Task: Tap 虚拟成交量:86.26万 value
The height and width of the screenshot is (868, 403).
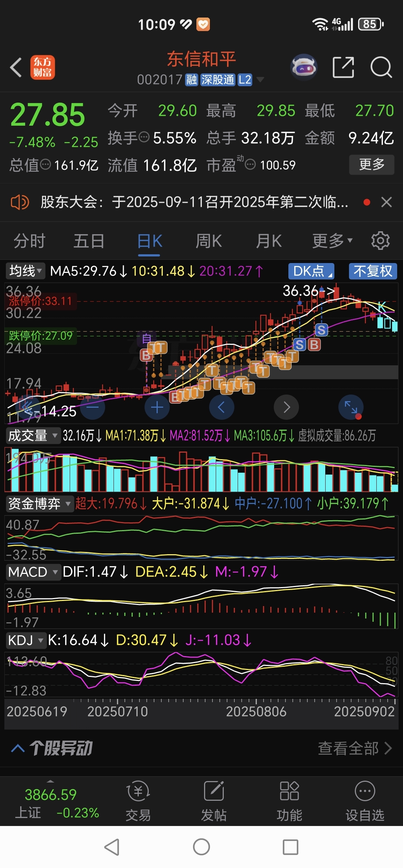Action: pos(337,435)
